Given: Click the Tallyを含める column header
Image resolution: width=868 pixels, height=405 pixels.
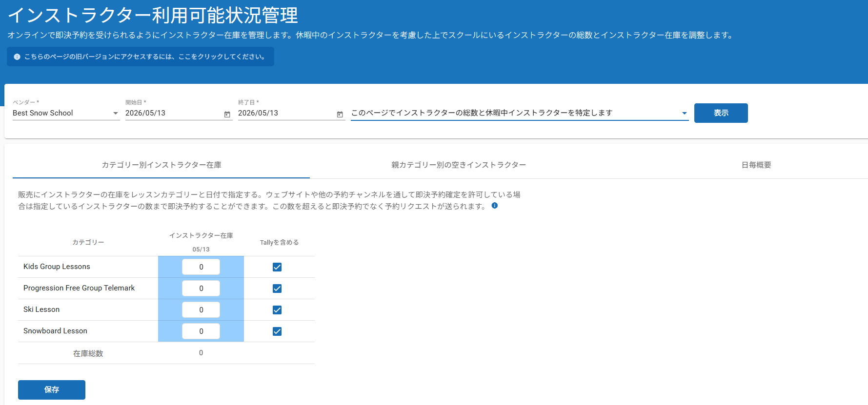Looking at the screenshot, I should pyautogui.click(x=279, y=242).
